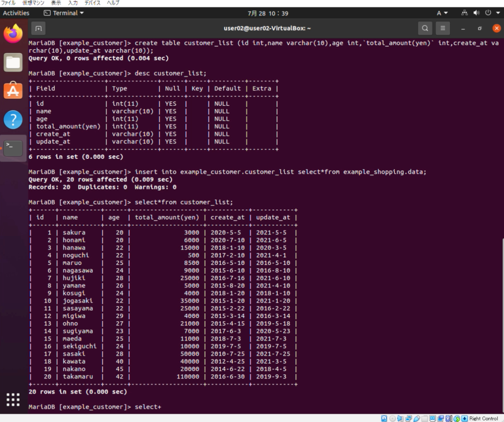Click the terminal search icon
The width and height of the screenshot is (504, 422).
[x=425, y=28]
